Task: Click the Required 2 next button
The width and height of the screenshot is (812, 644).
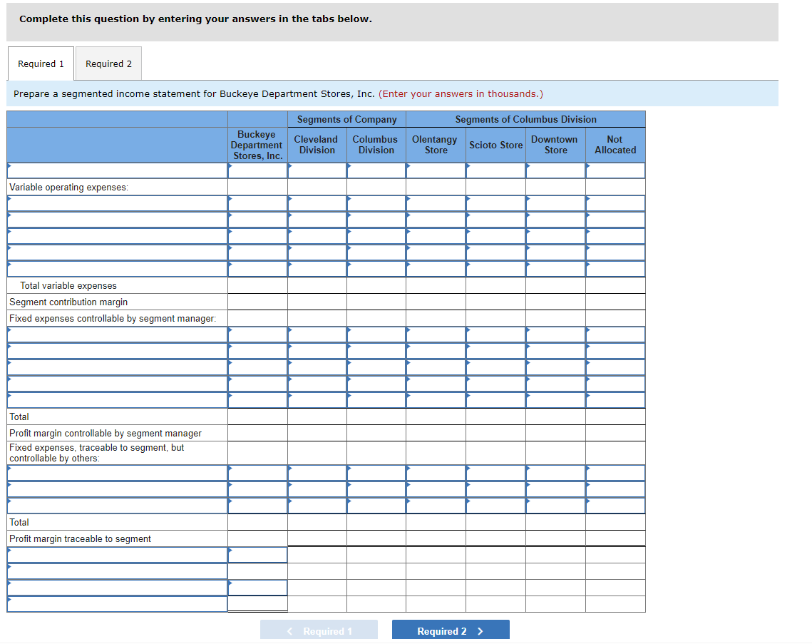Action: pyautogui.click(x=451, y=630)
